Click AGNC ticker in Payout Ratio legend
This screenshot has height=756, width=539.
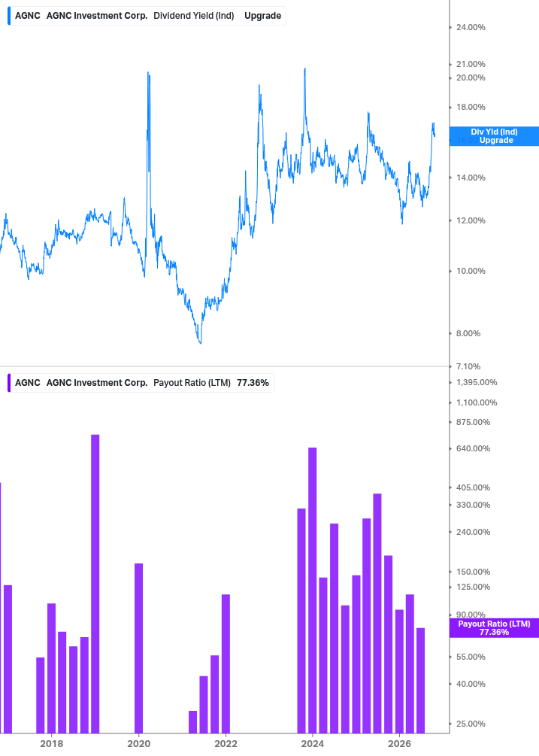28,383
